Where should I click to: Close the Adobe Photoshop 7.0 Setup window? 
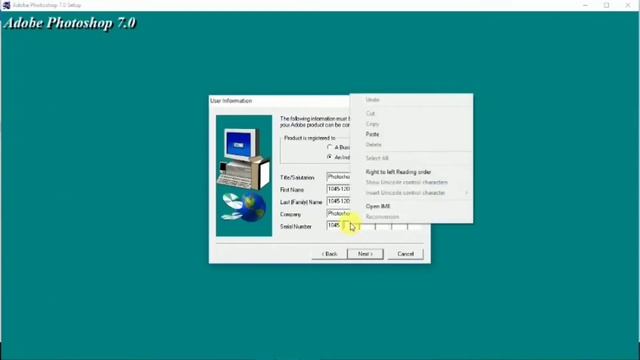click(x=628, y=5)
